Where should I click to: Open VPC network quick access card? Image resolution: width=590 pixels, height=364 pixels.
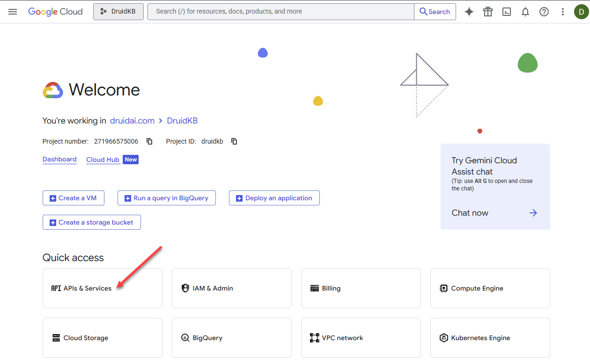tap(361, 338)
